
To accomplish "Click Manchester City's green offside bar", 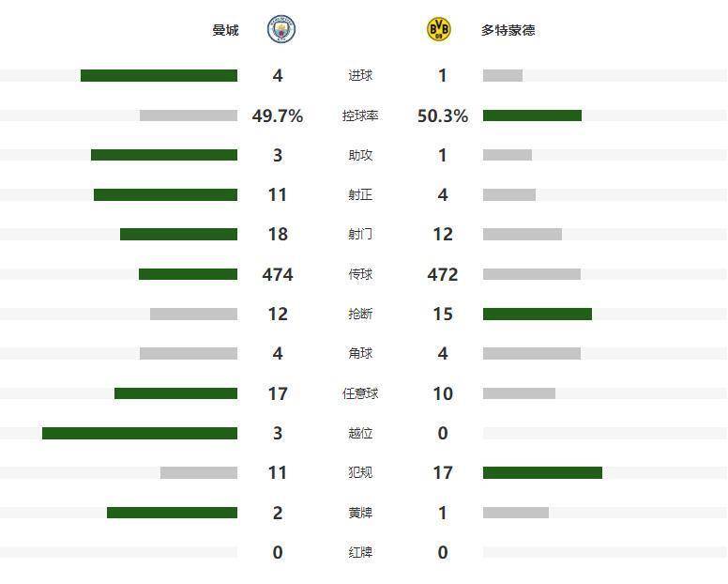I will coord(140,433).
